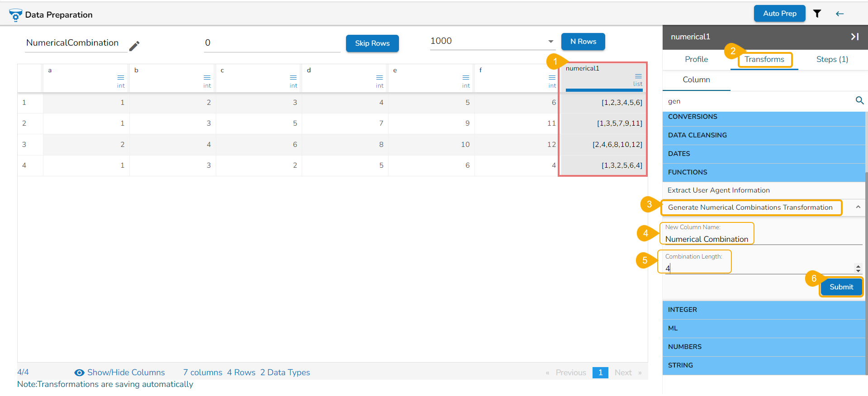Screen dimensions: 868x396
Task: Open the 1000 rows dropdown
Action: (x=551, y=41)
